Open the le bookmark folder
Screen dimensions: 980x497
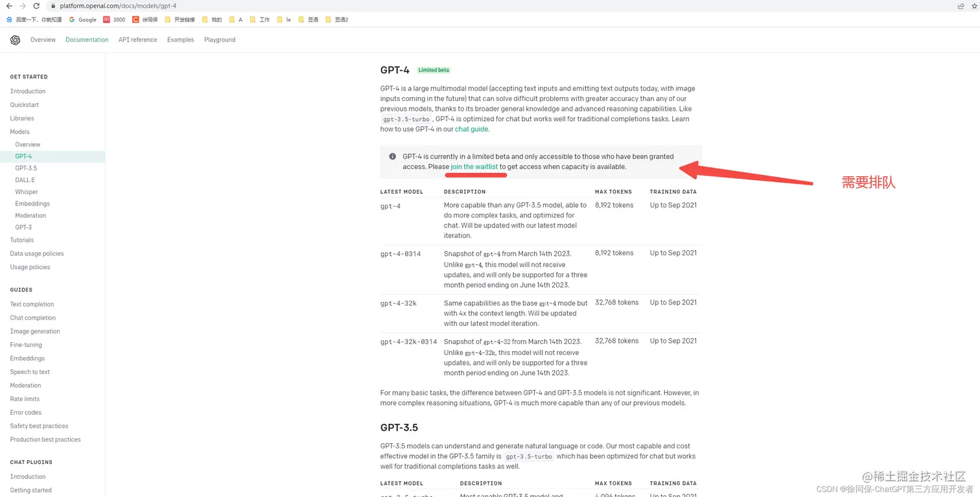coord(284,19)
